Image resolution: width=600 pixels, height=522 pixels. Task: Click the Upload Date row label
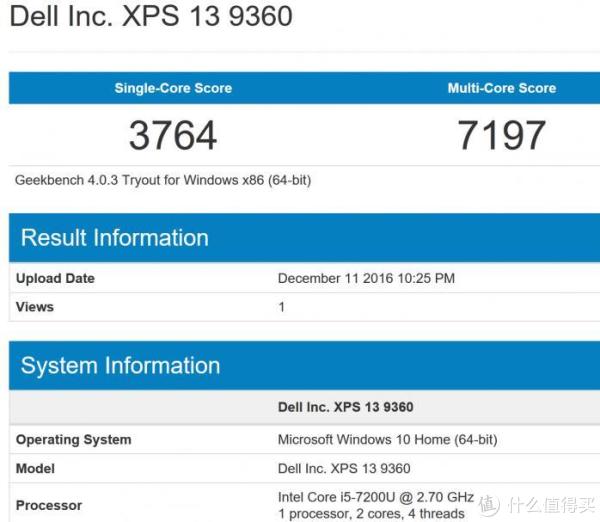pyautogui.click(x=55, y=278)
